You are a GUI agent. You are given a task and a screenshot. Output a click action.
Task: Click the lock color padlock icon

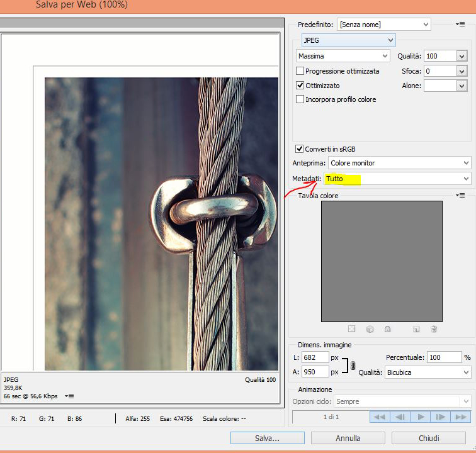point(387,329)
